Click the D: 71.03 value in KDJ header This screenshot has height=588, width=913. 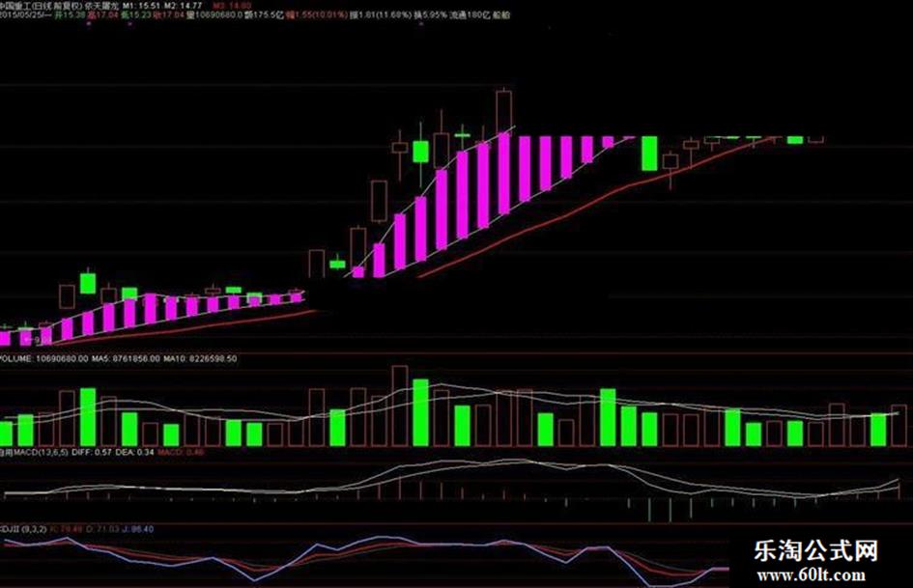(x=102, y=529)
